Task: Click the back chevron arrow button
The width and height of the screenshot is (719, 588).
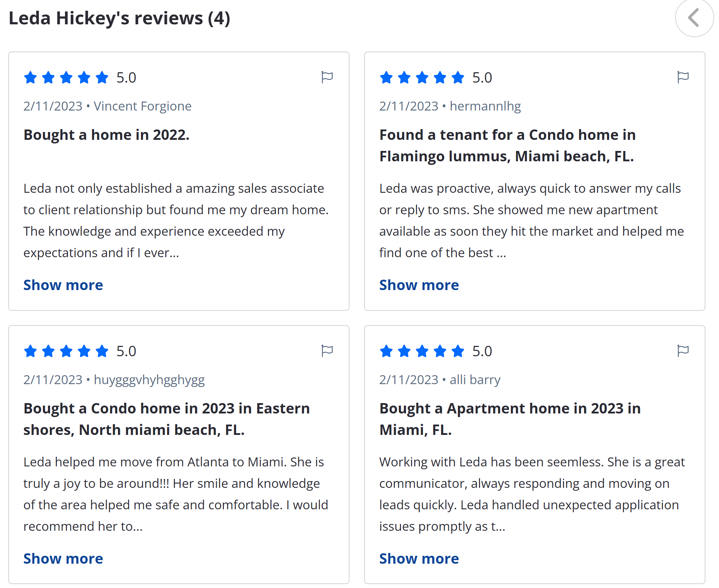Action: 694,18
